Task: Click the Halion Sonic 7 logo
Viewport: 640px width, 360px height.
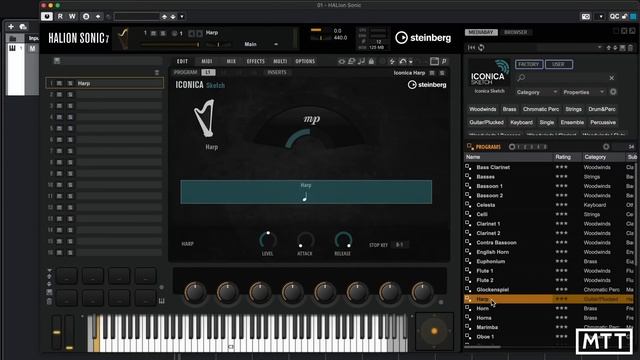Action: [78, 38]
